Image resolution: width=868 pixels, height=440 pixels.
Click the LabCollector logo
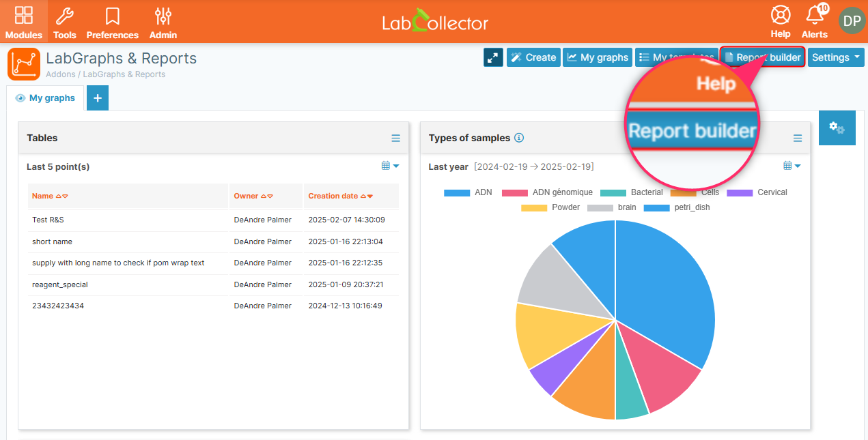point(435,21)
